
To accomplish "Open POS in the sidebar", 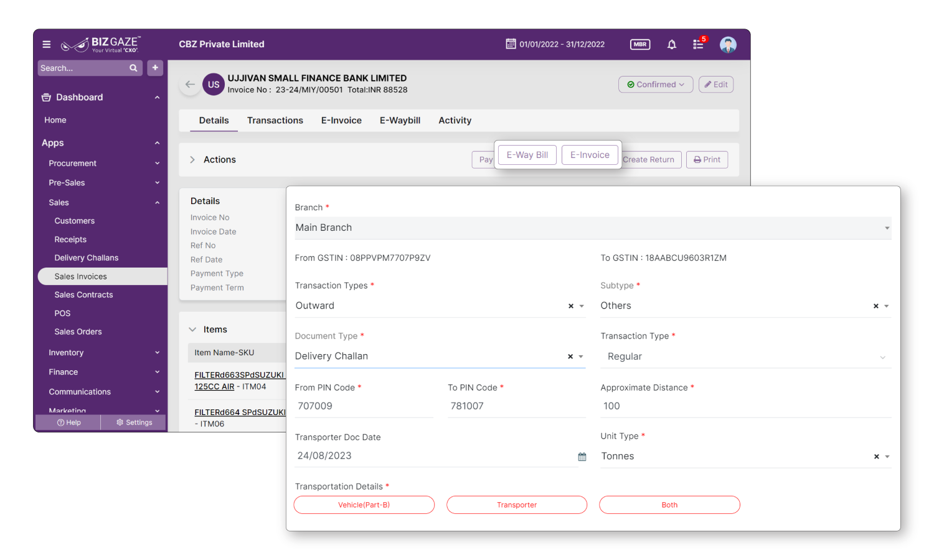I will click(62, 313).
